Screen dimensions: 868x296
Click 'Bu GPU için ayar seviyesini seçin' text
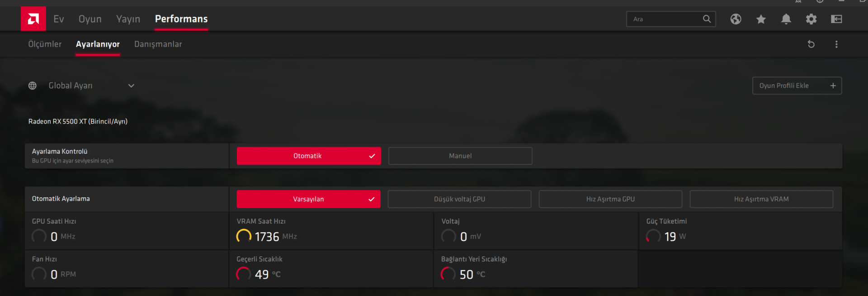(72, 161)
